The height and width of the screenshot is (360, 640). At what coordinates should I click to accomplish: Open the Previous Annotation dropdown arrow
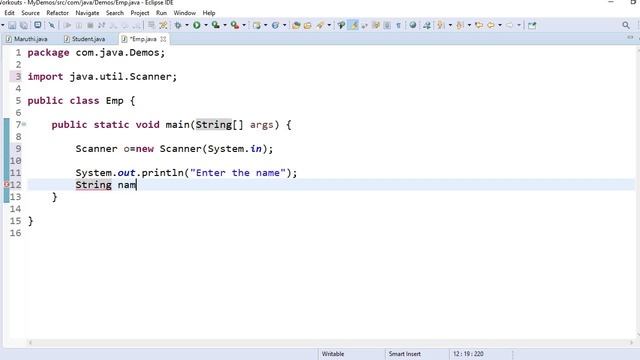(469, 25)
